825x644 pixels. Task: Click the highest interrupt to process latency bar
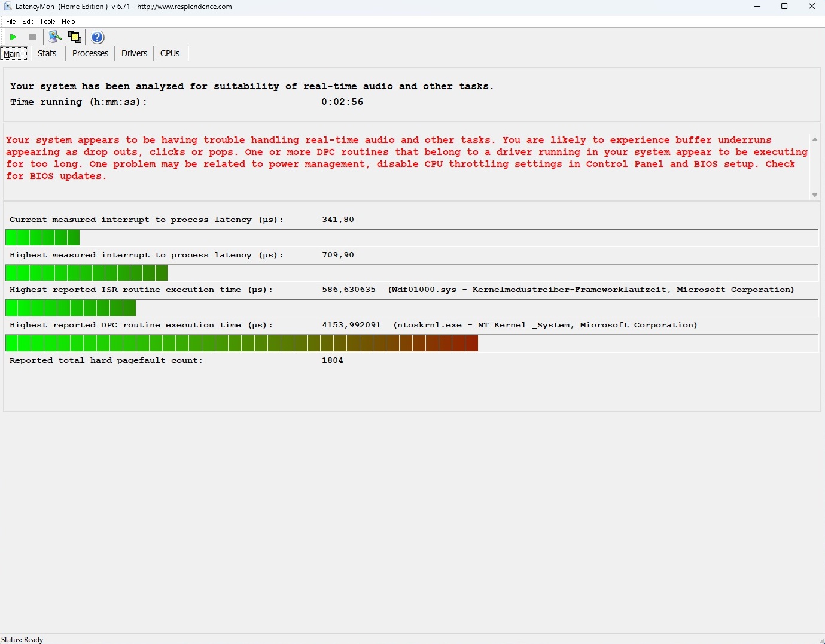pyautogui.click(x=412, y=273)
